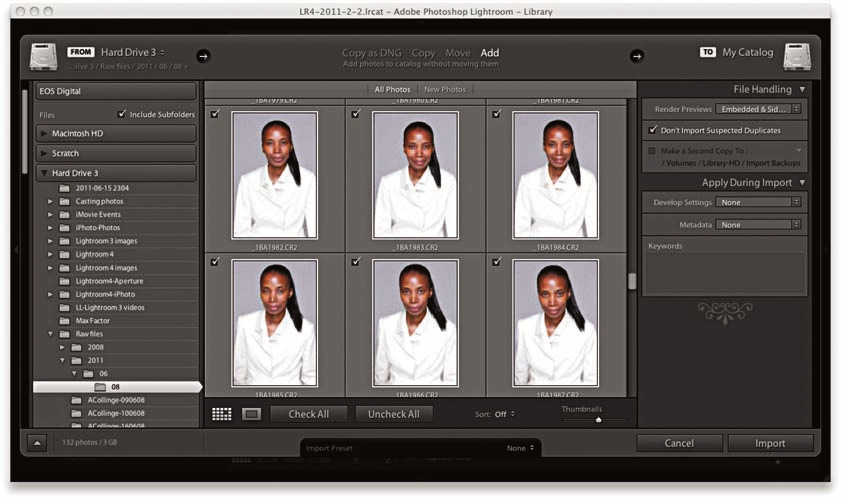Click the source hard drive icon
This screenshot has height=499, width=841.
pyautogui.click(x=43, y=57)
